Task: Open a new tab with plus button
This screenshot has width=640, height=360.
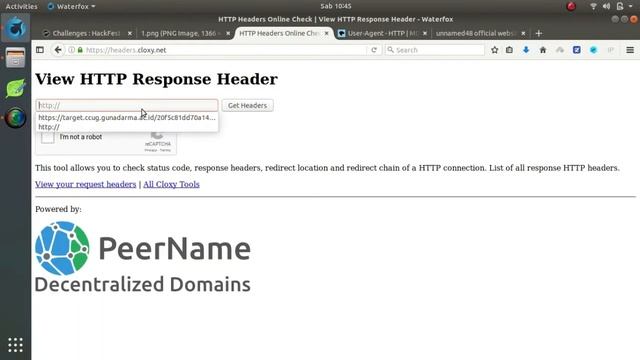Action: point(539,33)
